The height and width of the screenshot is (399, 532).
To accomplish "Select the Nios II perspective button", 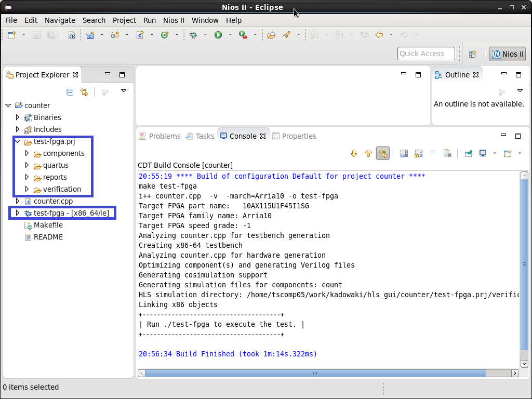I will (x=508, y=54).
